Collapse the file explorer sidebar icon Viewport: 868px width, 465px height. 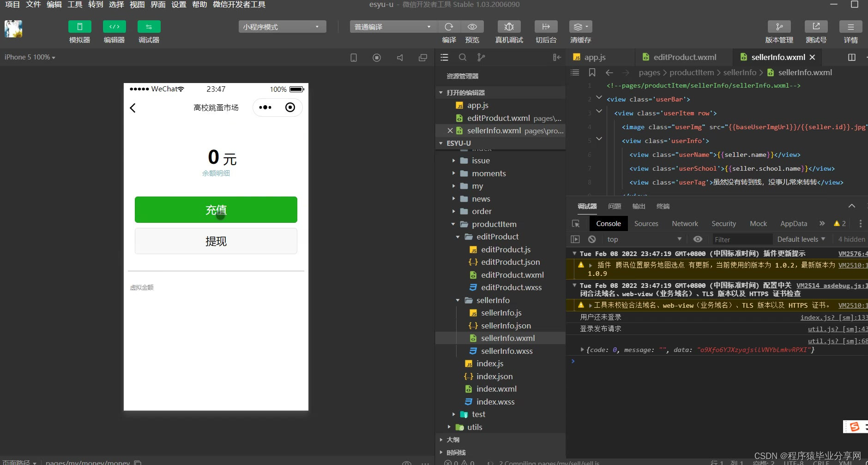[557, 57]
